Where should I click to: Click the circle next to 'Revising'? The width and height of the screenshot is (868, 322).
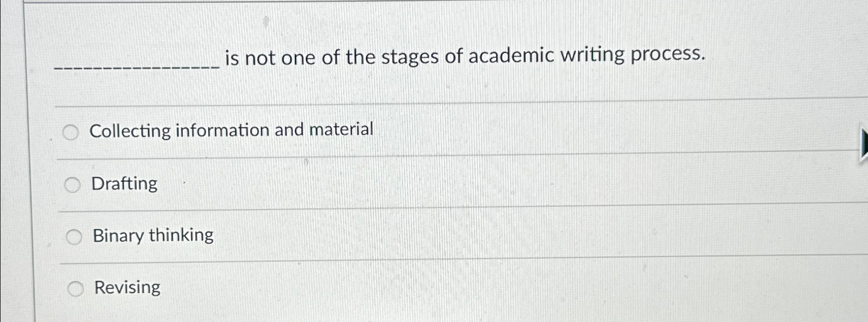coord(75,289)
